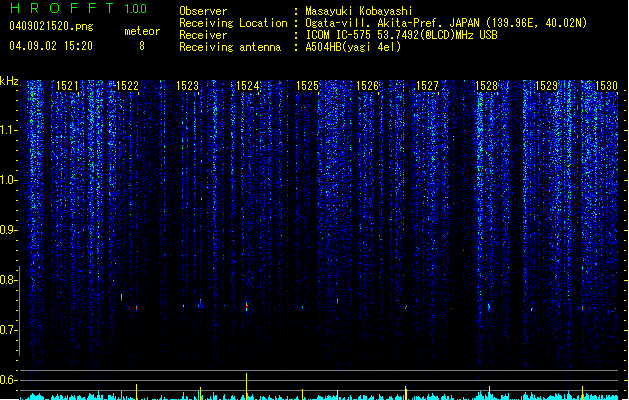This screenshot has width=629, height=400.
Task: Click the 1.1 frequency axis label
Action: point(8,130)
